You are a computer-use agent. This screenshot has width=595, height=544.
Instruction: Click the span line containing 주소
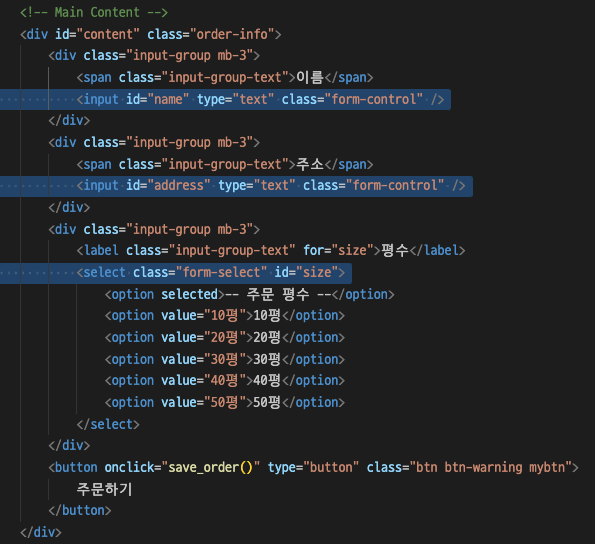point(225,164)
